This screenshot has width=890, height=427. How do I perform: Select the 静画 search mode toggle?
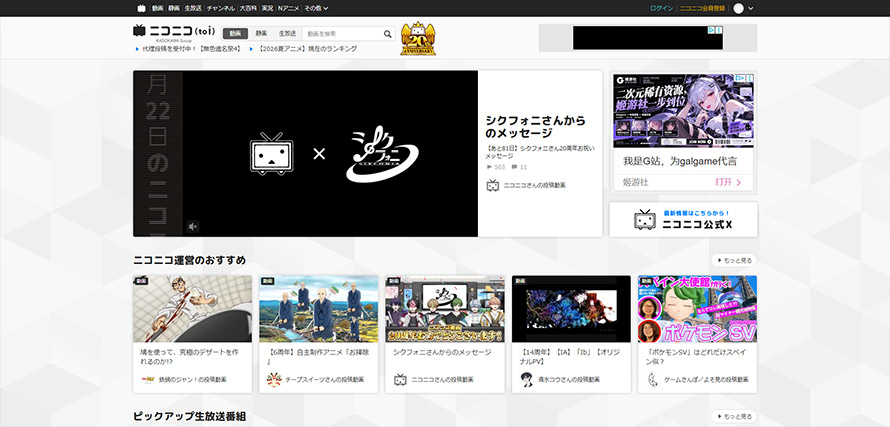click(261, 34)
